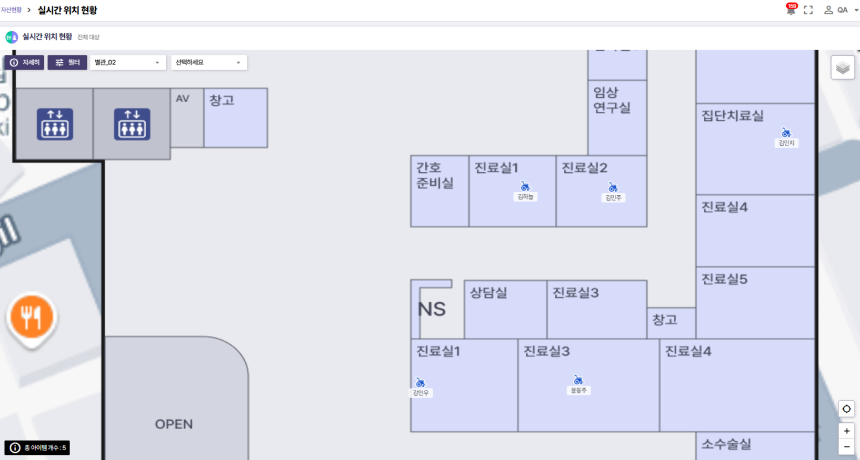
Task: Zoom in on the floor map
Action: pyautogui.click(x=847, y=431)
